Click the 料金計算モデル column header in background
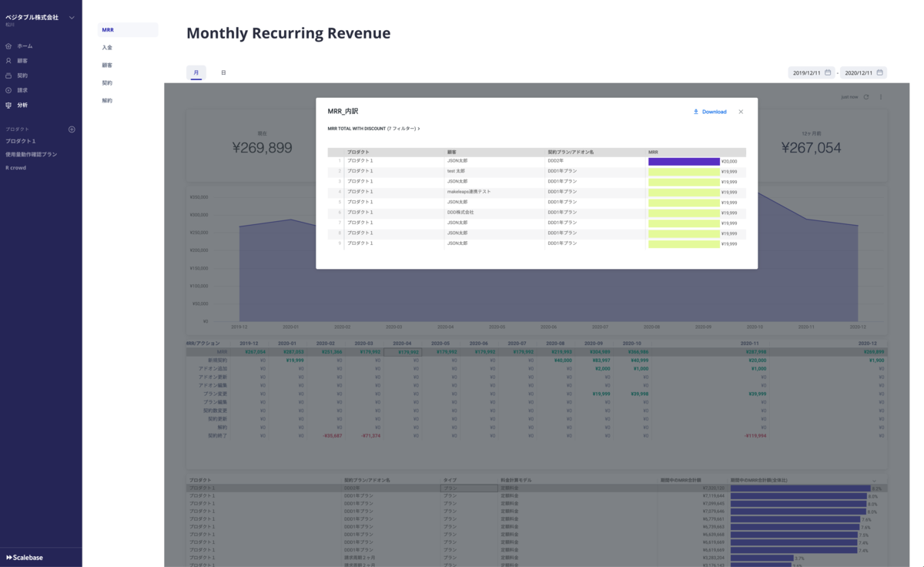 pos(515,480)
